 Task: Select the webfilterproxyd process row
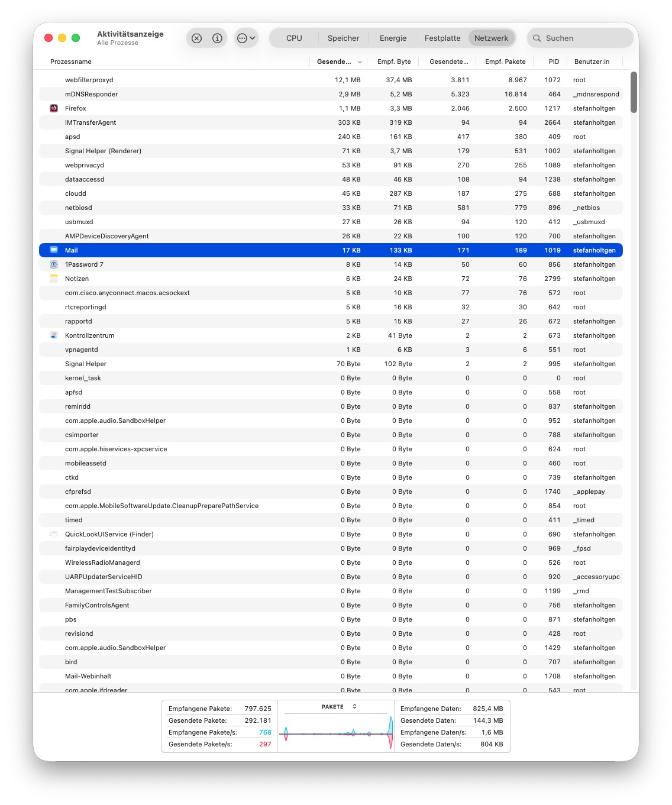point(331,80)
